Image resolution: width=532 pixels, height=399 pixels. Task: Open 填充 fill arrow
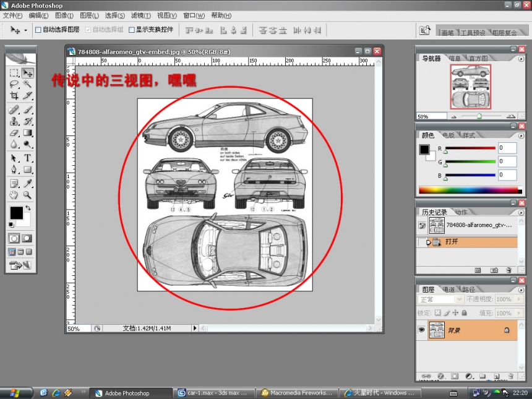518,313
